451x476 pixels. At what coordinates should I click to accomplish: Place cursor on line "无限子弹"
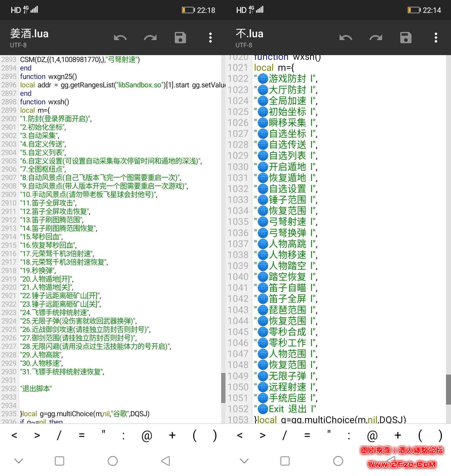point(286,376)
